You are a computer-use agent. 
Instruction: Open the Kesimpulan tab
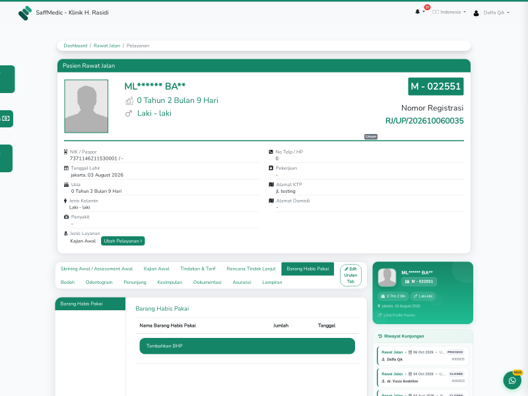click(170, 282)
